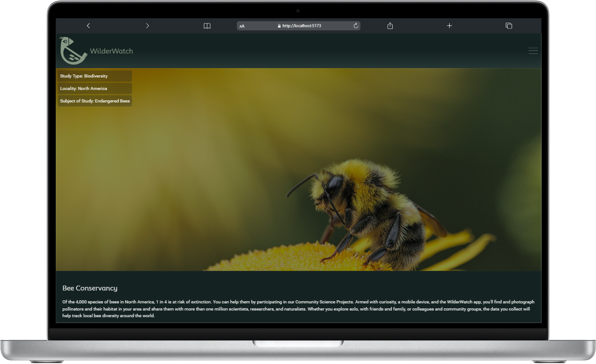This screenshot has width=596, height=364.
Task: Select the Locality: North America tag
Action: [94, 88]
